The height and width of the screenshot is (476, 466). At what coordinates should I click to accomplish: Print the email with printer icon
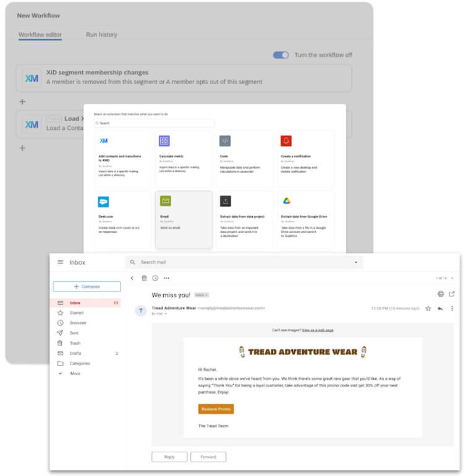coord(441,294)
